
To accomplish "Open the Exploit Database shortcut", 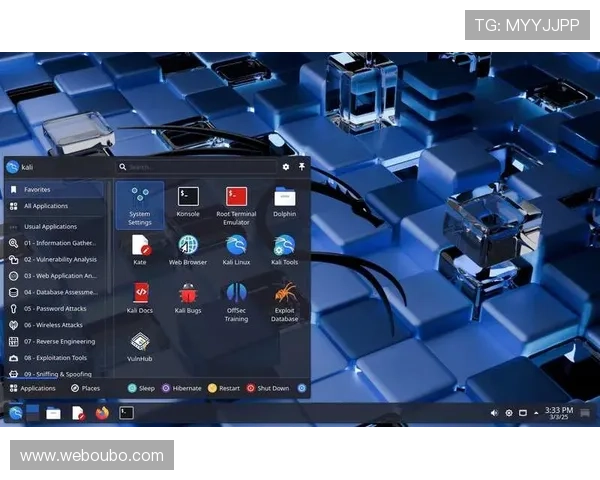I will 284,299.
